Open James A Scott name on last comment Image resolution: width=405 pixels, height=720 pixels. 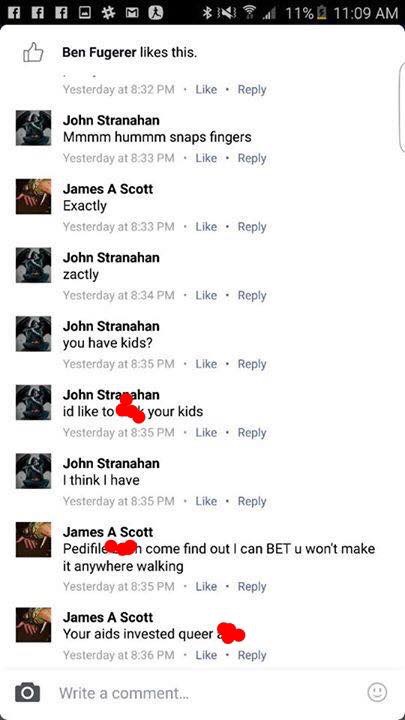(108, 617)
